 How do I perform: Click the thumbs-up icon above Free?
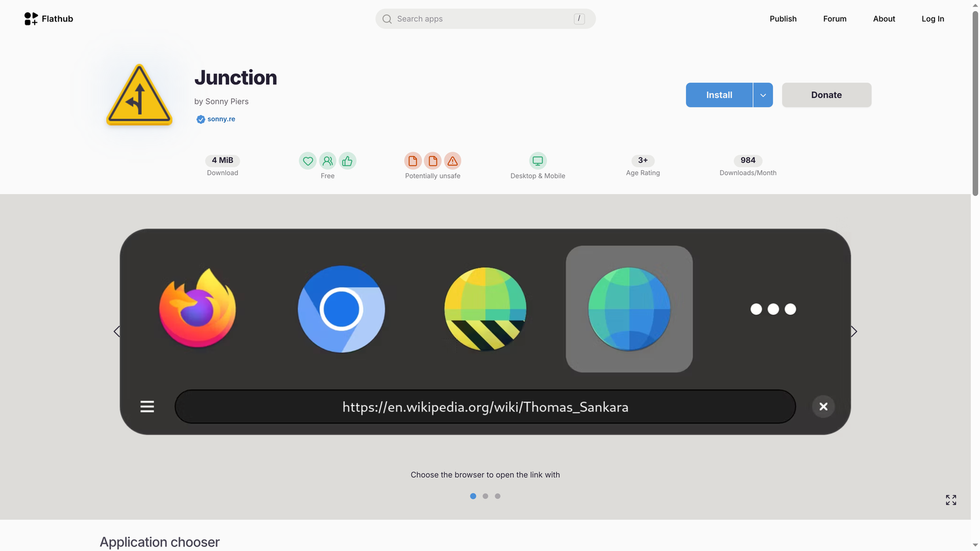click(348, 161)
